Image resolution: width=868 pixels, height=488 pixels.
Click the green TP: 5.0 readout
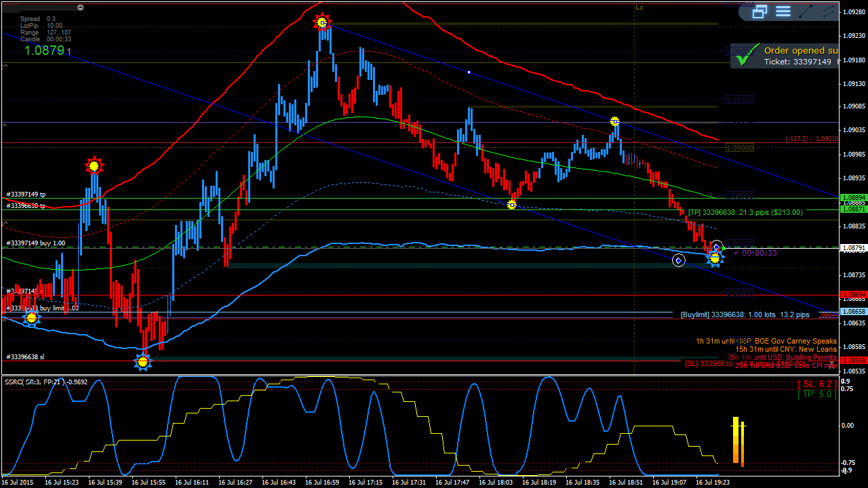point(817,394)
